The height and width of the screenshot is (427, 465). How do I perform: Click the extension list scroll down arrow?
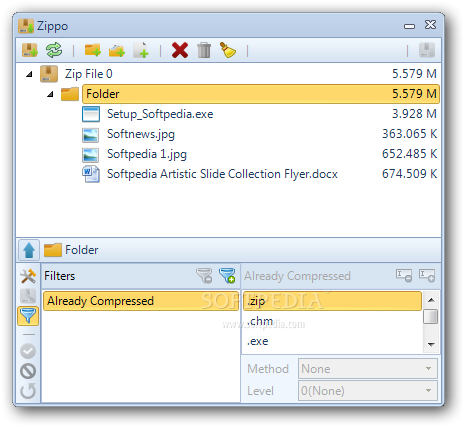pos(431,344)
